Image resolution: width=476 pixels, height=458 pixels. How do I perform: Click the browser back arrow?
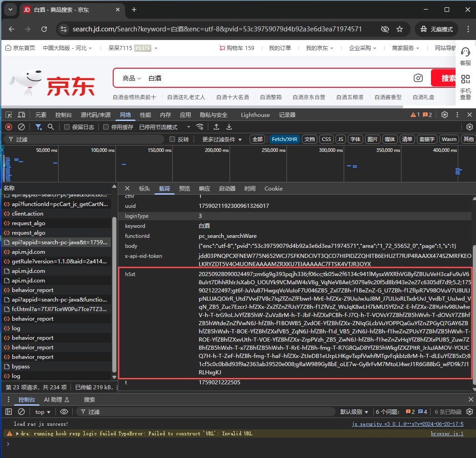click(x=11, y=29)
